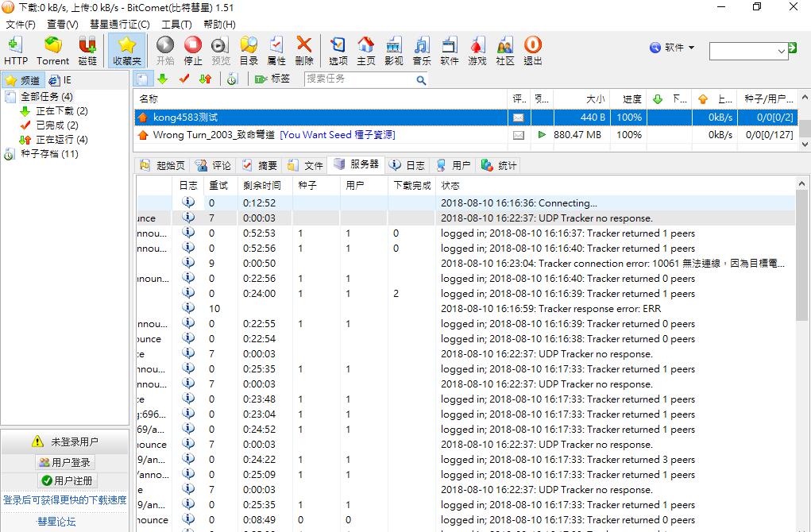The height and width of the screenshot is (532, 811).
Task: Click the comment envelope icon for Wrong Turn
Action: coord(518,135)
